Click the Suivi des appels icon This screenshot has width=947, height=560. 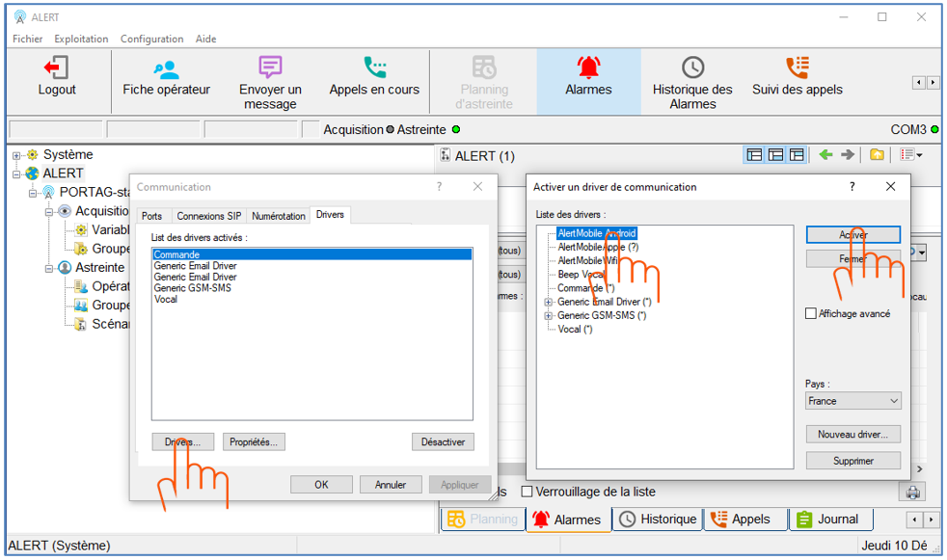click(x=797, y=67)
